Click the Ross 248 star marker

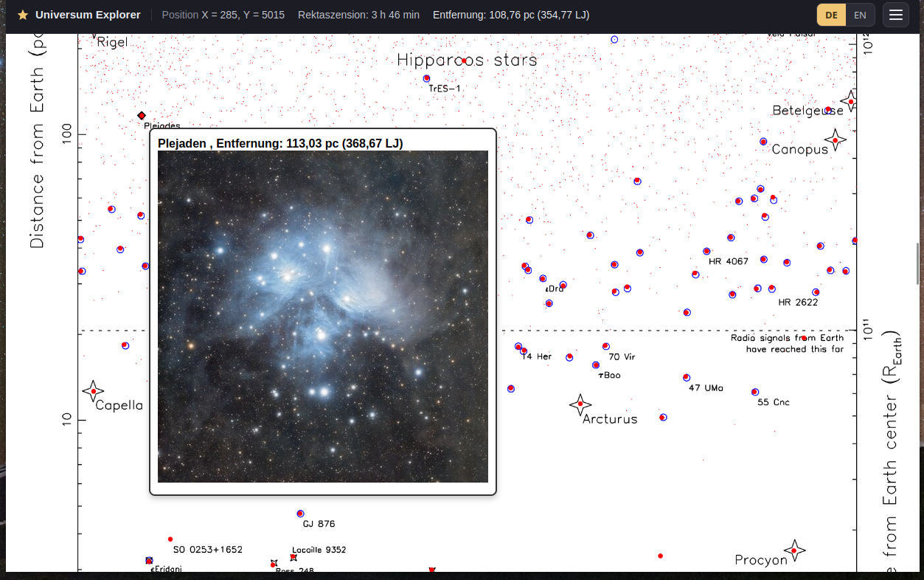pyautogui.click(x=274, y=564)
